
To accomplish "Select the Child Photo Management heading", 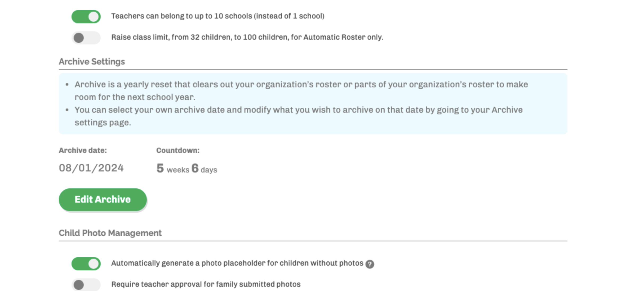I will click(x=110, y=233).
